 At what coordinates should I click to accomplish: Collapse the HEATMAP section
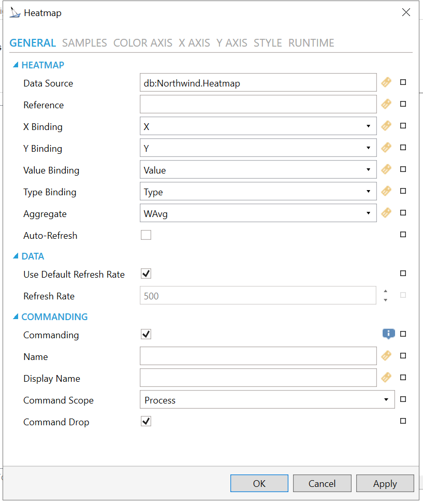point(16,65)
